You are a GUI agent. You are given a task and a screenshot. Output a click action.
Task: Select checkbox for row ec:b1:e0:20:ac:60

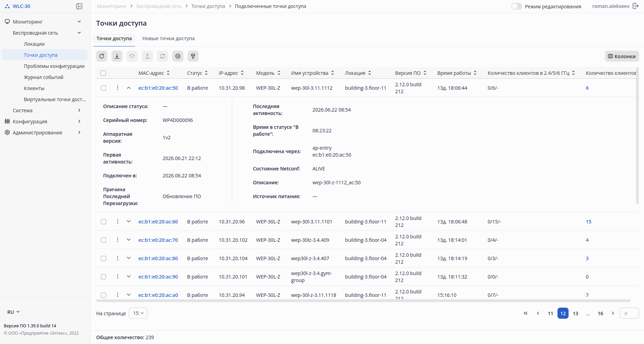(103, 222)
